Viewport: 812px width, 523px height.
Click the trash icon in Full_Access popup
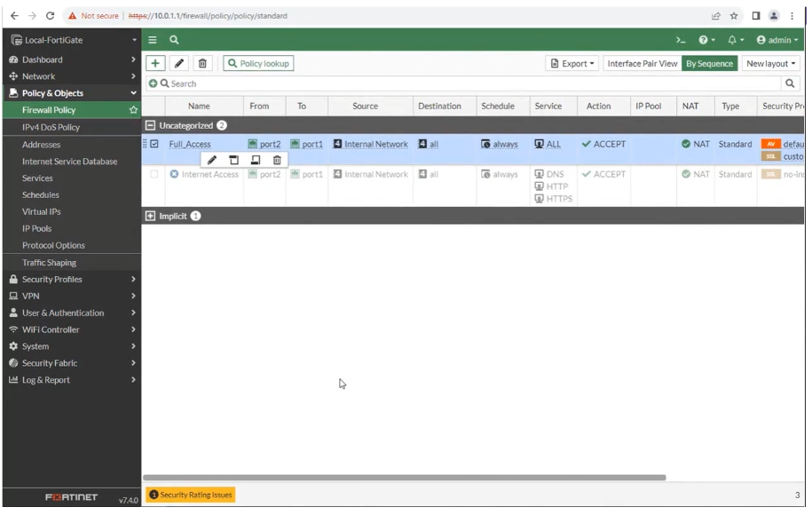click(277, 160)
